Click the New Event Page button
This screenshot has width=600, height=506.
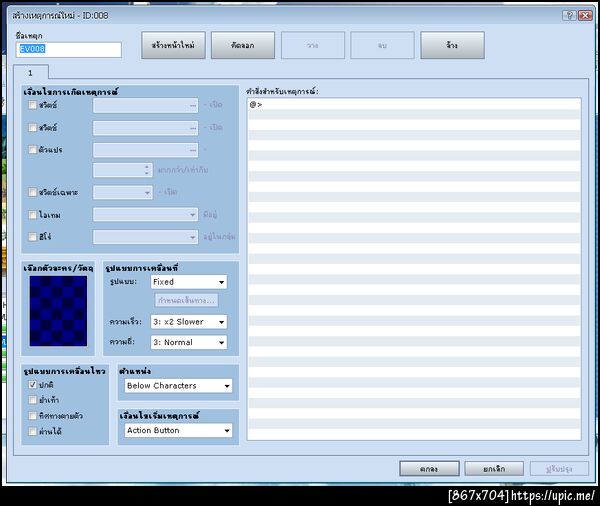[173, 45]
